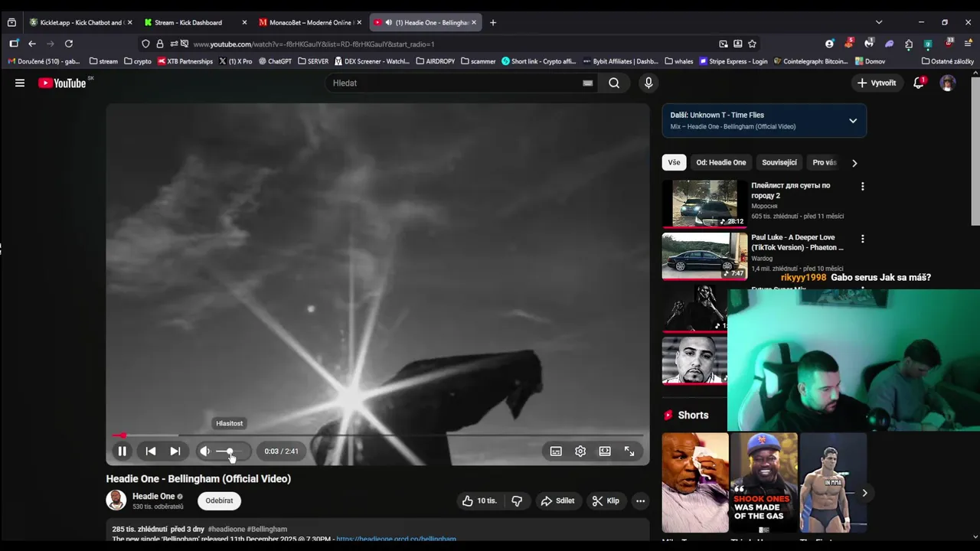Start voice search with the microphone
Screen dimensions: 980x551
pos(648,83)
